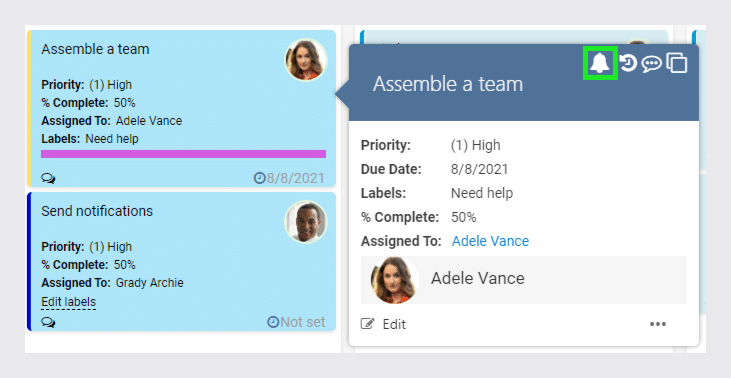The image size is (731, 378).
Task: Click the clock icon next to 8/8/2021
Action: tap(259, 178)
